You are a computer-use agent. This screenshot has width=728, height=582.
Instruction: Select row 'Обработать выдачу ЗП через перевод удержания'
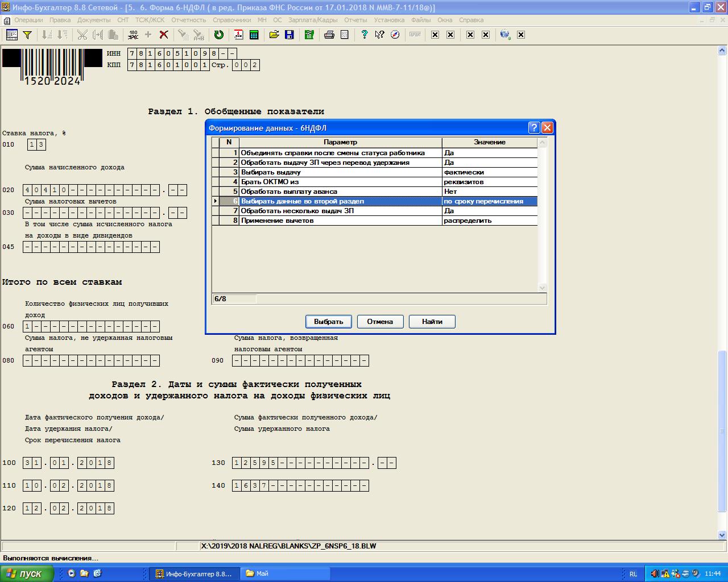point(375,163)
